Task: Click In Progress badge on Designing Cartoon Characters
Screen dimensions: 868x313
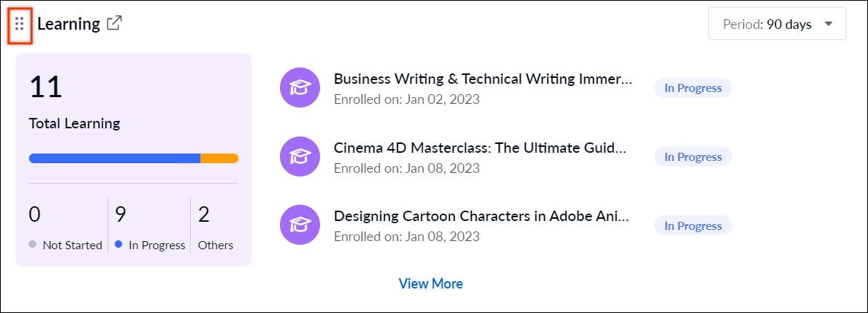Action: 693,225
